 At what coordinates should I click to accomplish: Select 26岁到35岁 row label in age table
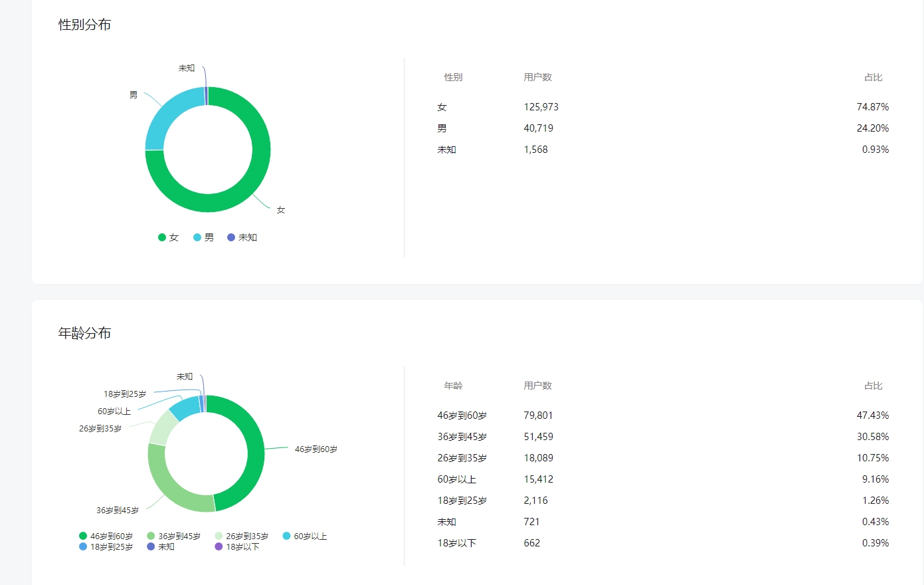tap(462, 458)
